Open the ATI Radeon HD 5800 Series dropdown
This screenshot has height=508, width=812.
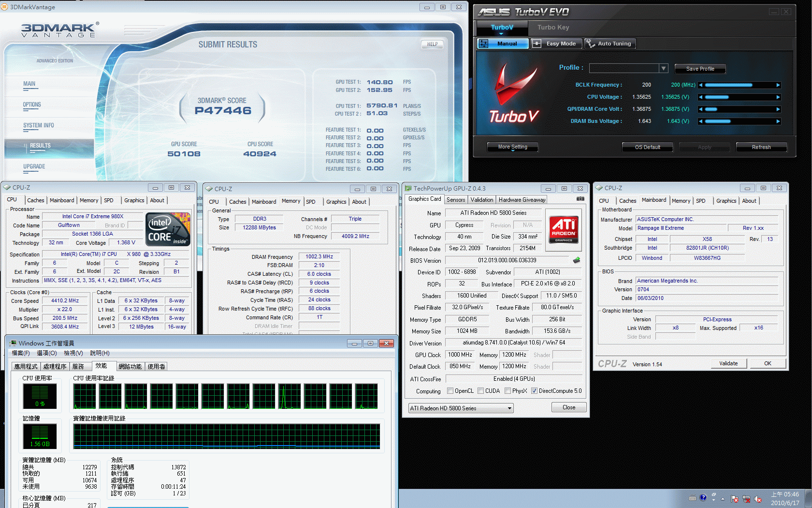tap(509, 408)
